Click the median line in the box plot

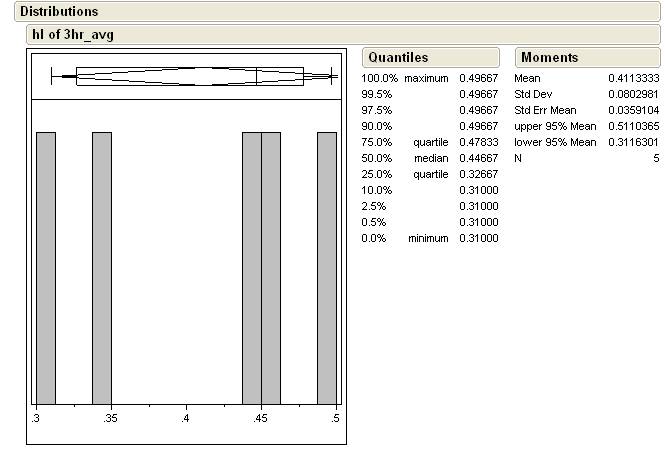coord(257,76)
